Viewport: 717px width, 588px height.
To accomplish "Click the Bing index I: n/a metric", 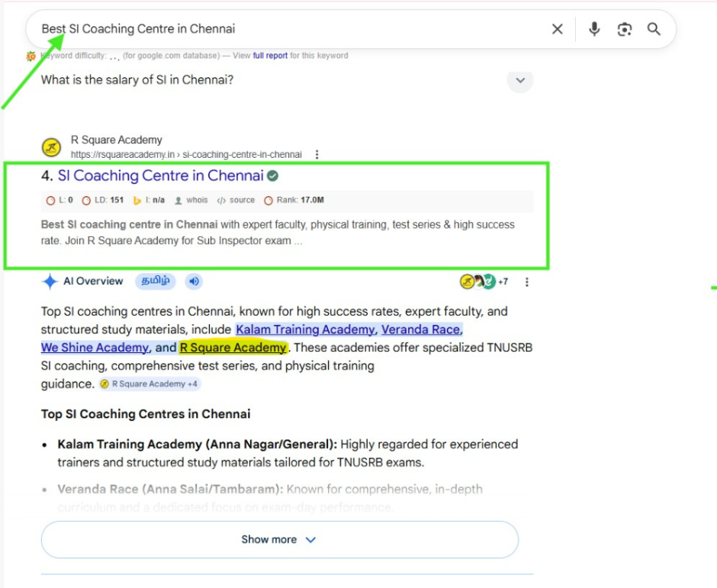I will (x=149, y=201).
